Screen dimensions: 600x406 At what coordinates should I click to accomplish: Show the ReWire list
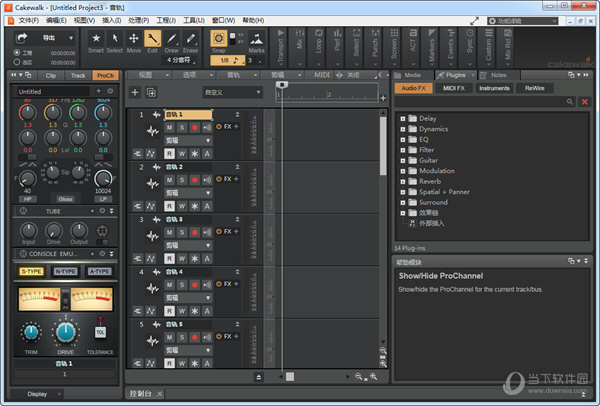[535, 88]
